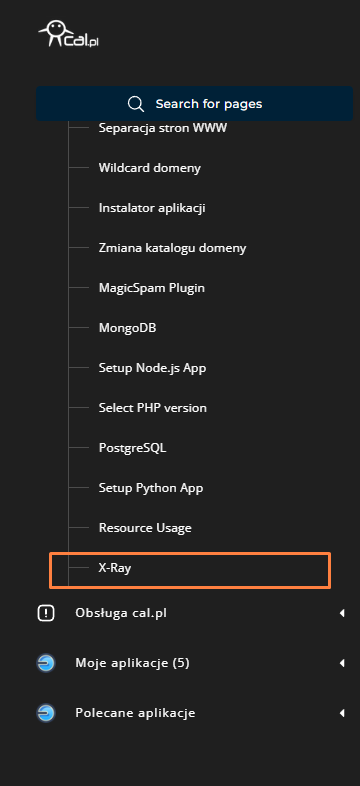Viewport: 360px width, 786px height.
Task: Open Setup Python App
Action: click(x=151, y=488)
